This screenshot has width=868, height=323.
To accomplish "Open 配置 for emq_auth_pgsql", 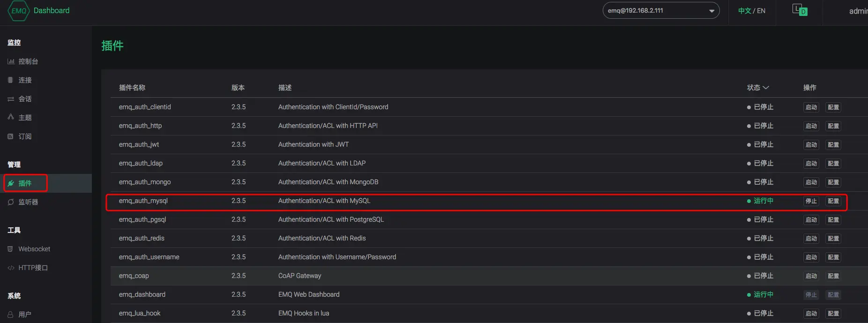I will 833,220.
